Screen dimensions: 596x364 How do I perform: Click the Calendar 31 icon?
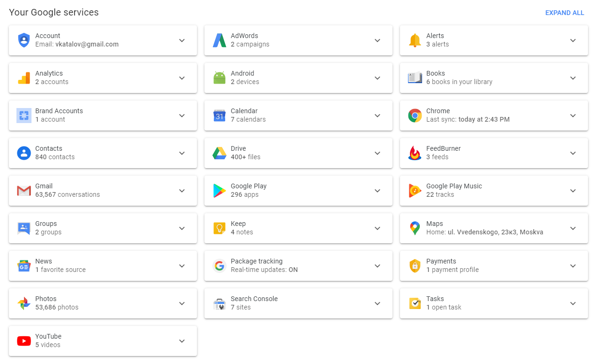(x=220, y=116)
